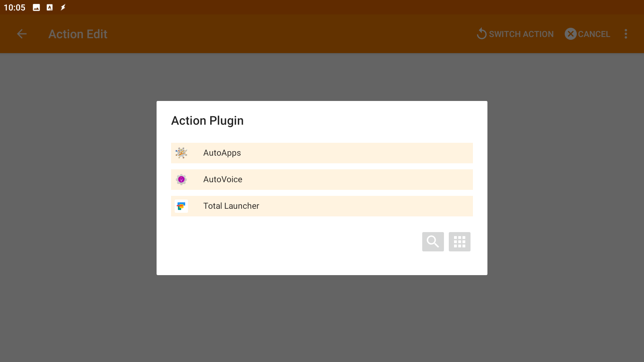This screenshot has width=644, height=362.
Task: Tap the image notification icon in status bar
Action: point(36,8)
